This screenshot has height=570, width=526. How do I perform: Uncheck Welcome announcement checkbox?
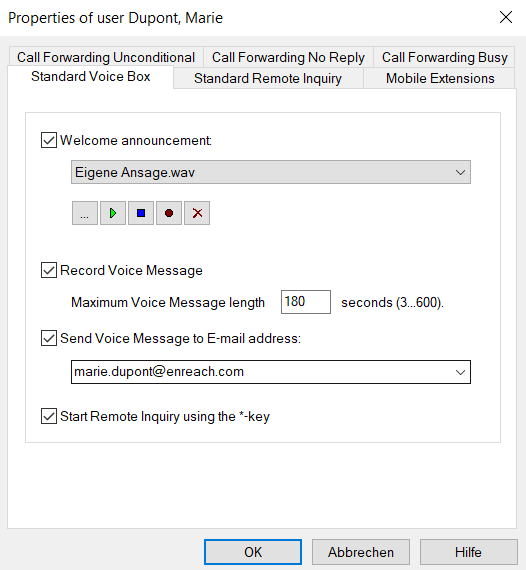[49, 140]
